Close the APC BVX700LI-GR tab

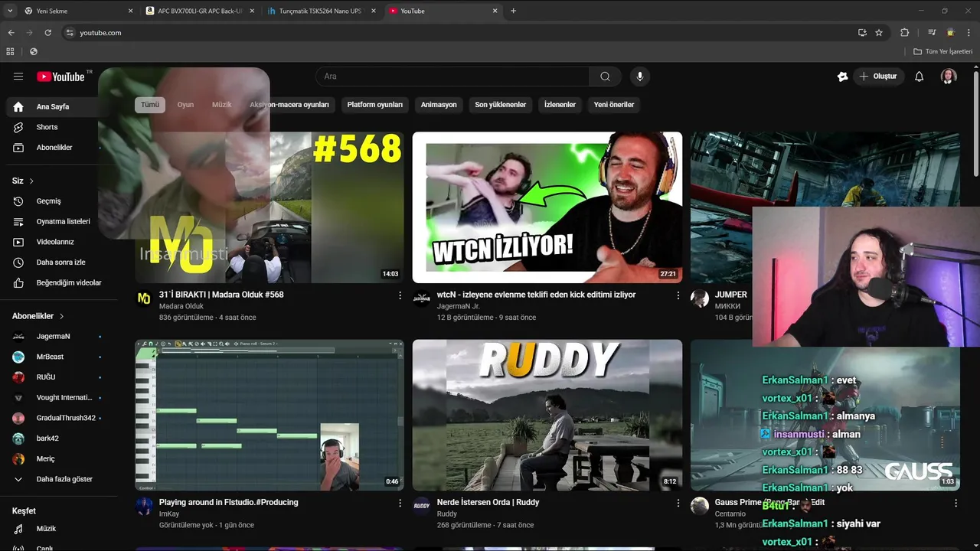[252, 11]
